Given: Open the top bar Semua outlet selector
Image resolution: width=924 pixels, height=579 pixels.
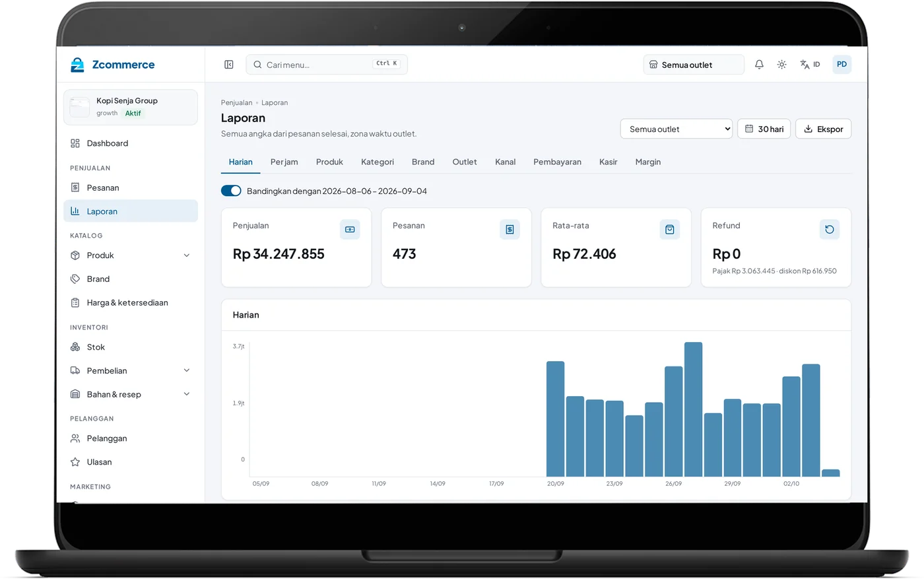Looking at the screenshot, I should pyautogui.click(x=694, y=65).
